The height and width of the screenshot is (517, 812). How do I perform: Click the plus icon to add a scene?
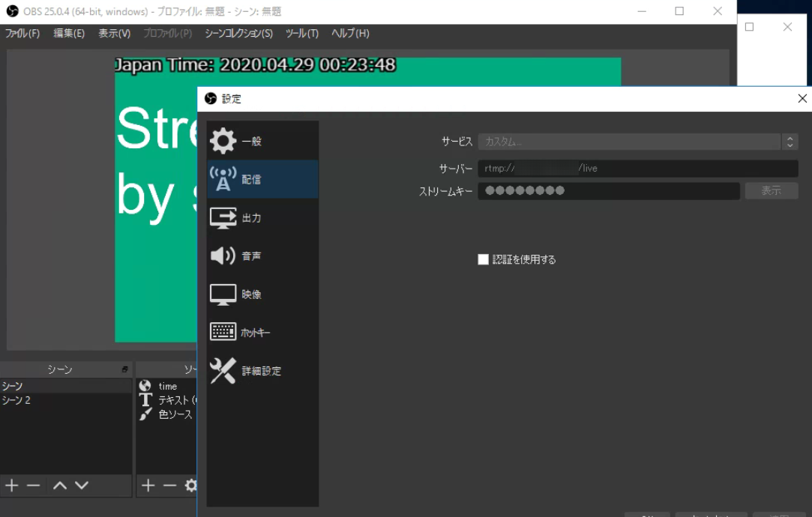pyautogui.click(x=11, y=486)
